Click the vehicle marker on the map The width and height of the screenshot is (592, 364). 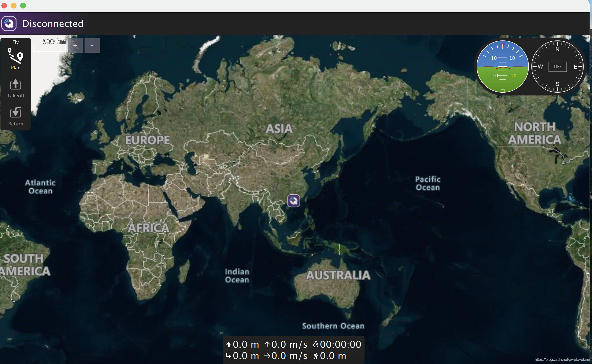pos(293,201)
